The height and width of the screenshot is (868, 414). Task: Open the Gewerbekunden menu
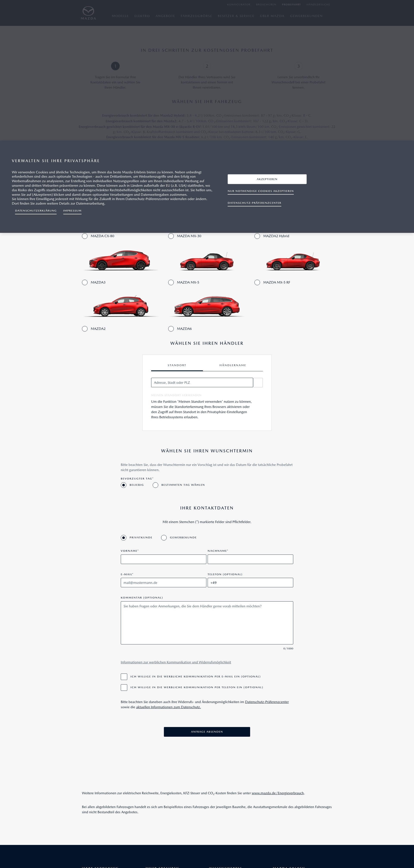(x=306, y=16)
